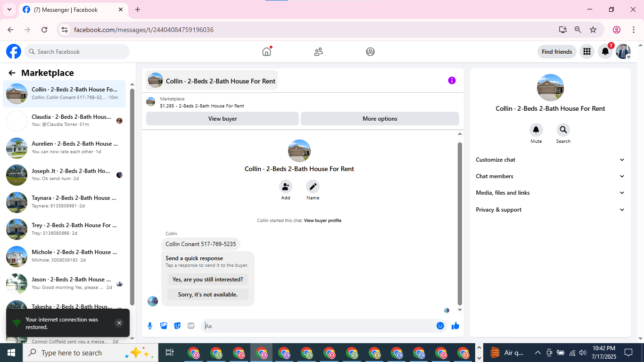Send quick response "Sorry, it's not available."
This screenshot has width=644, height=362.
pyautogui.click(x=208, y=295)
